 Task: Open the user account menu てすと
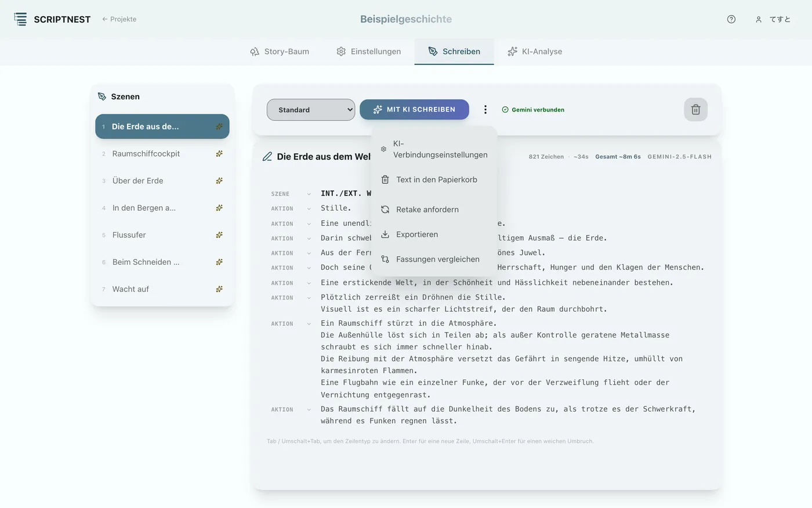773,19
